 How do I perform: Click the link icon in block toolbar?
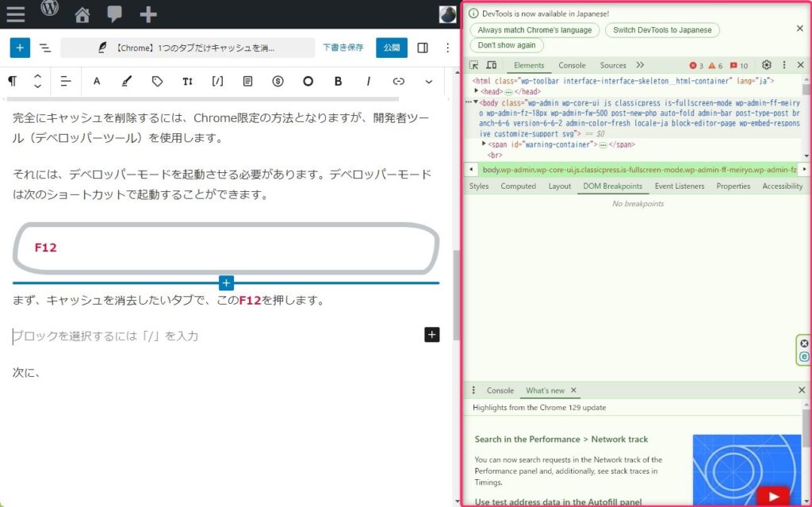(x=399, y=81)
